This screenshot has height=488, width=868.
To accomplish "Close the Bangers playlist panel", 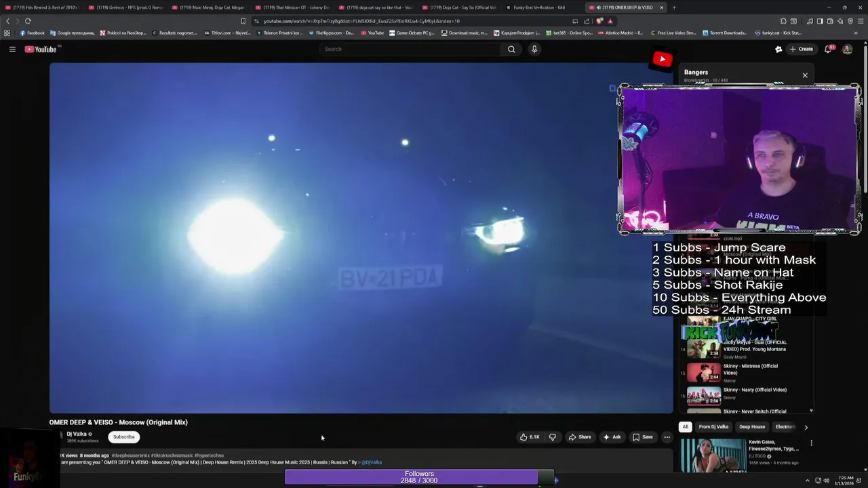I will 805,75.
